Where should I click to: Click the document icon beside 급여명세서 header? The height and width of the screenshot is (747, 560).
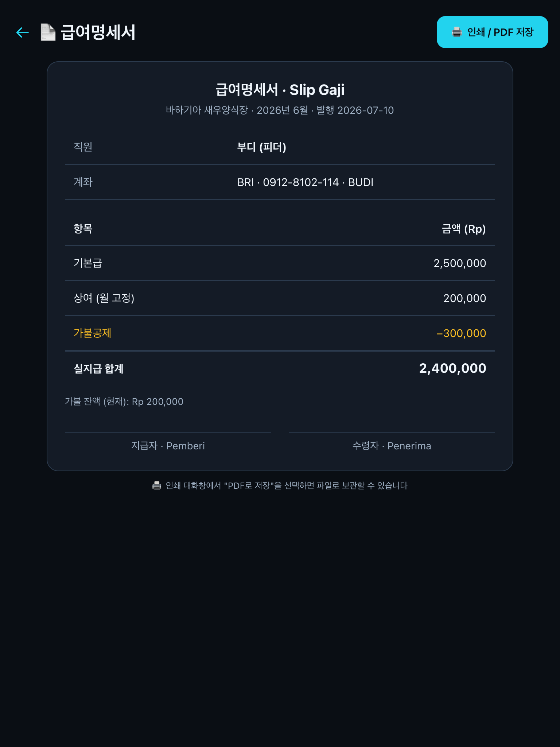48,32
